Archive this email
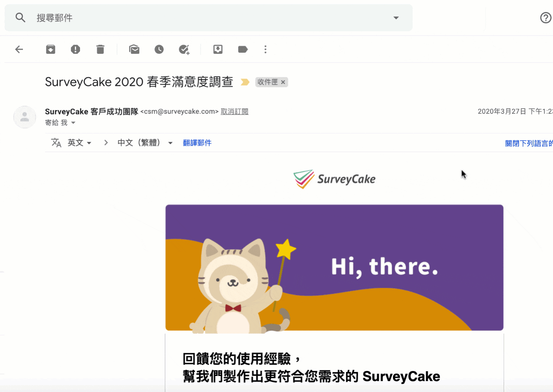 (x=51, y=49)
